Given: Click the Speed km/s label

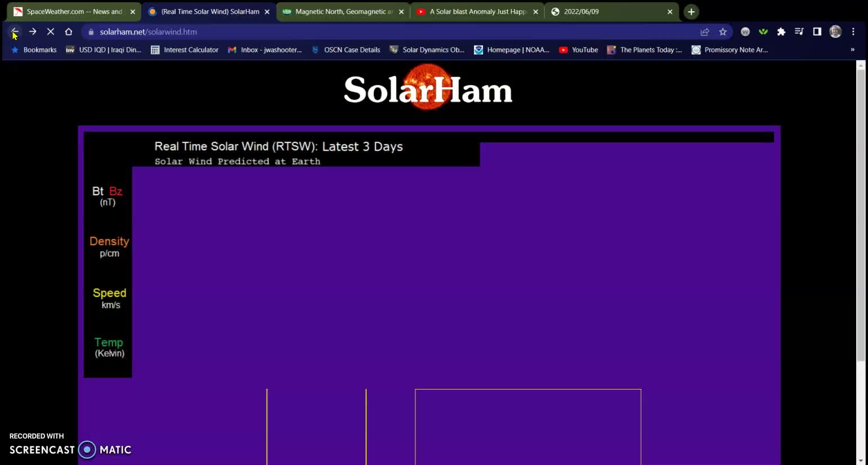Looking at the screenshot, I should tap(110, 298).
